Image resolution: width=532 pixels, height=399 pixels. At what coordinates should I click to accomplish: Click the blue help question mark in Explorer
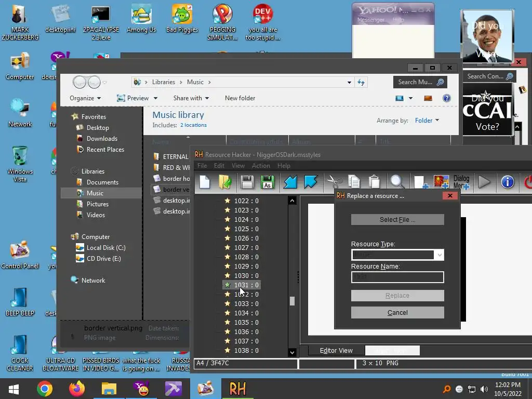point(446,98)
